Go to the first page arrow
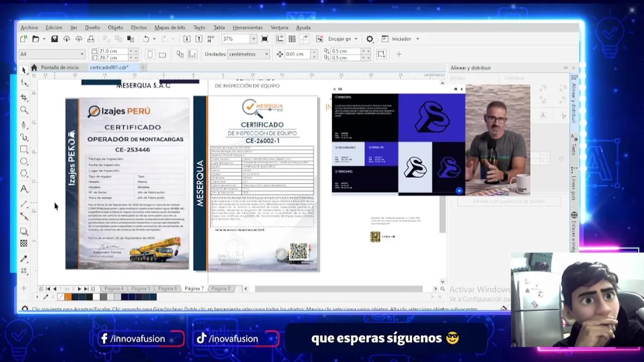 tap(48, 289)
